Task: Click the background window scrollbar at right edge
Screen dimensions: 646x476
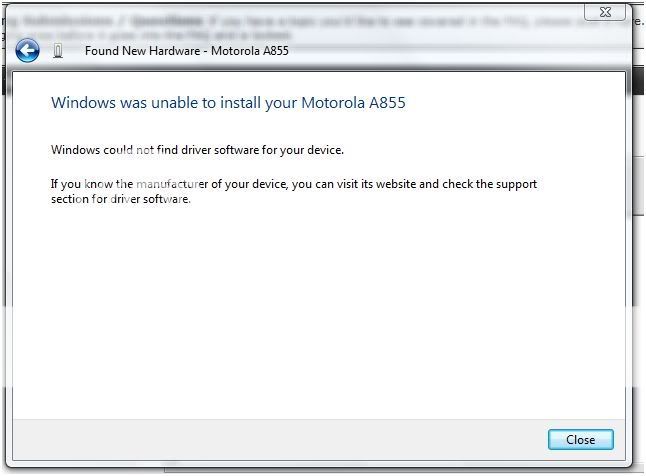Action: click(639, 185)
